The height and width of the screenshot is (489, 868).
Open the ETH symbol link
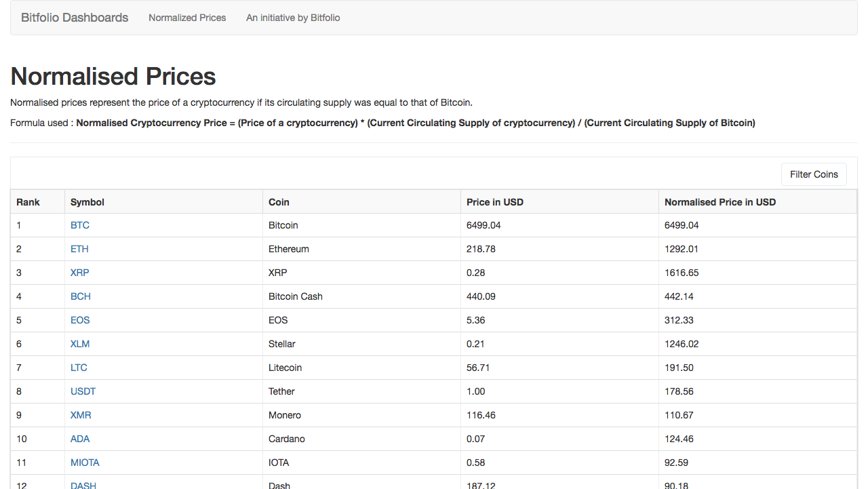(x=79, y=249)
